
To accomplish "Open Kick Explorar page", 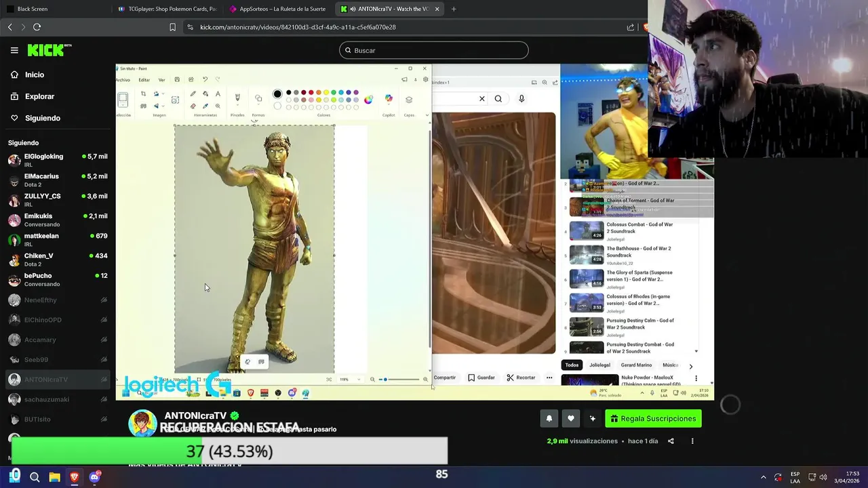I will click(x=32, y=96).
